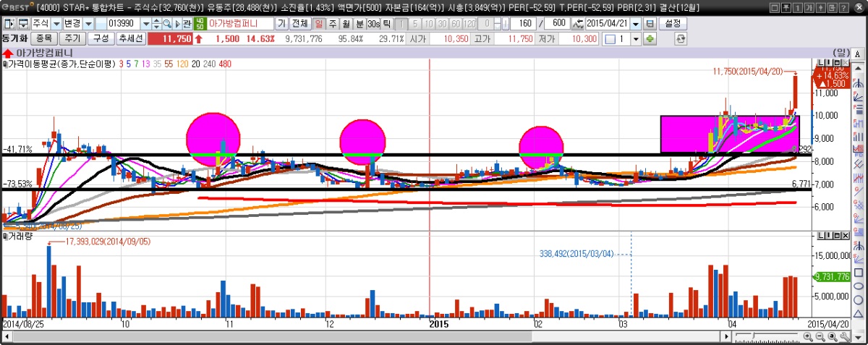Click the 600 total count input field
The width and height of the screenshot is (868, 345).
[558, 23]
